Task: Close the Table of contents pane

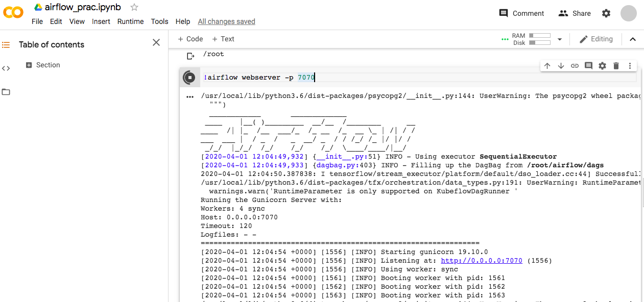Action: pos(156,42)
